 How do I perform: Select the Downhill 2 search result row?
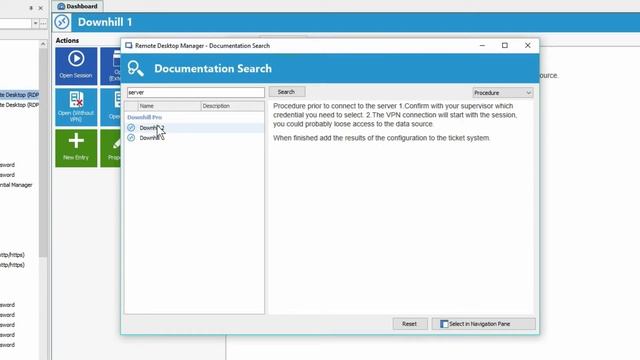(x=194, y=128)
